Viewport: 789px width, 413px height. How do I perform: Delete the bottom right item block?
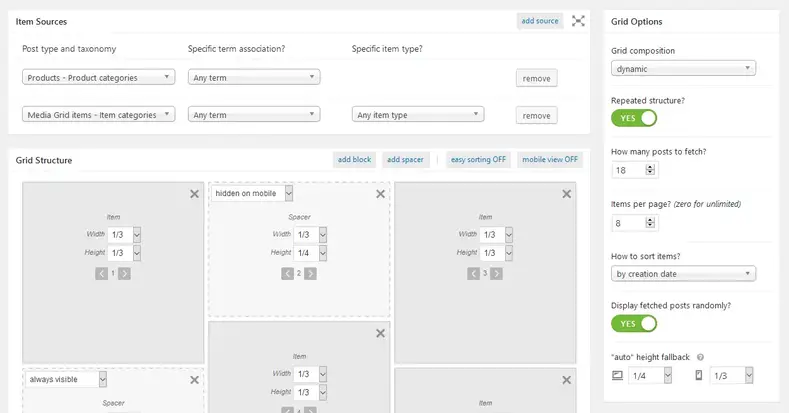click(567, 380)
